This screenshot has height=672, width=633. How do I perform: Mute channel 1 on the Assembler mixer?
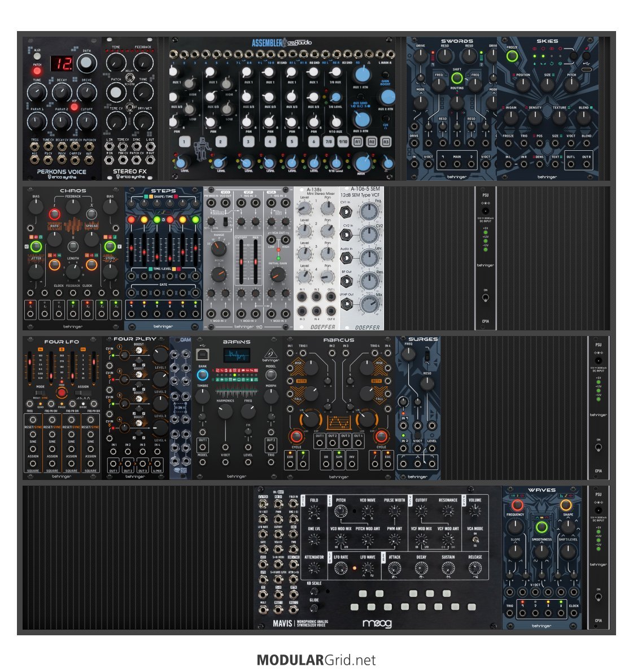click(184, 141)
